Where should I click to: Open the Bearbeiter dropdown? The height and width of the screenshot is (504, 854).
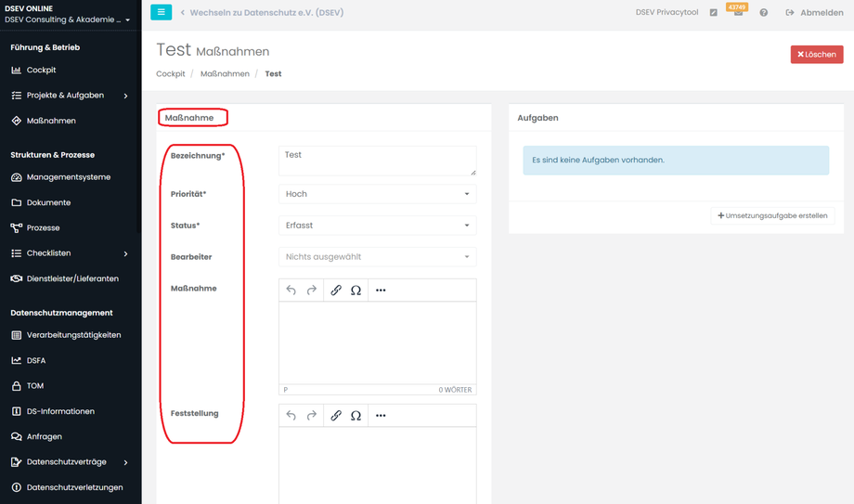[x=377, y=257]
